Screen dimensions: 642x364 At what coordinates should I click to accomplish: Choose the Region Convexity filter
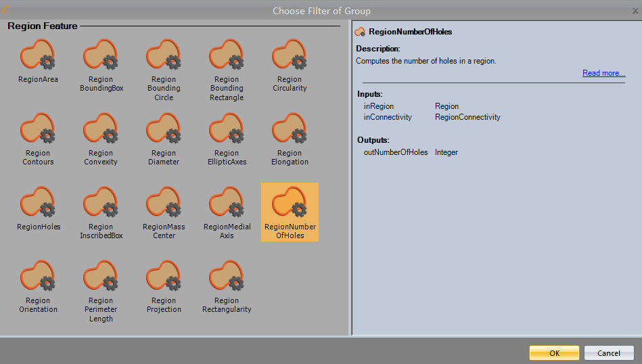[101, 129]
